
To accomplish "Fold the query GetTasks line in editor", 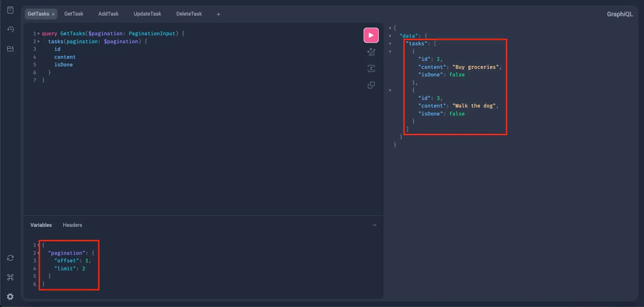I will [x=38, y=34].
